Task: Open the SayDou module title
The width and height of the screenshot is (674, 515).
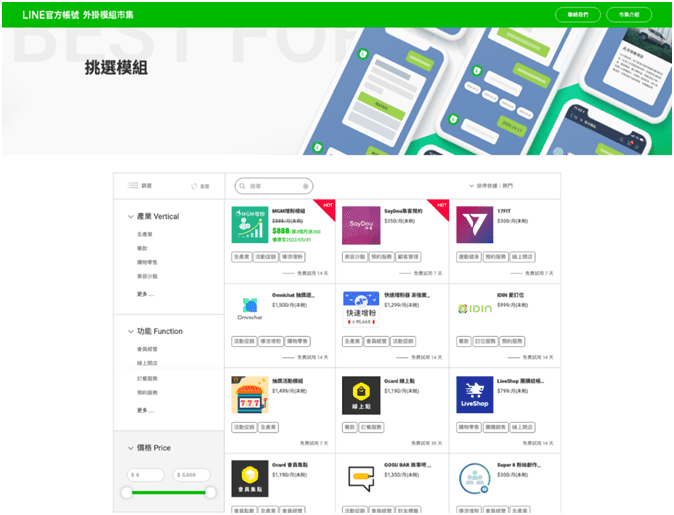Action: [403, 211]
